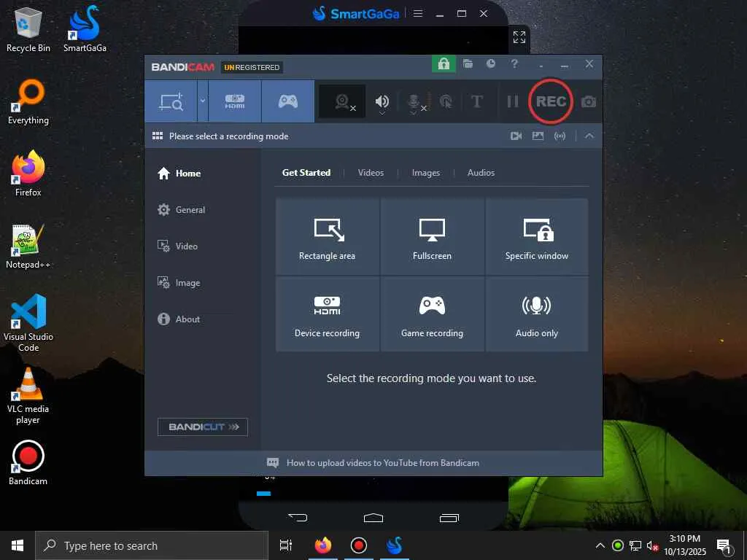Select Firefox desktop shortcut

(x=28, y=174)
